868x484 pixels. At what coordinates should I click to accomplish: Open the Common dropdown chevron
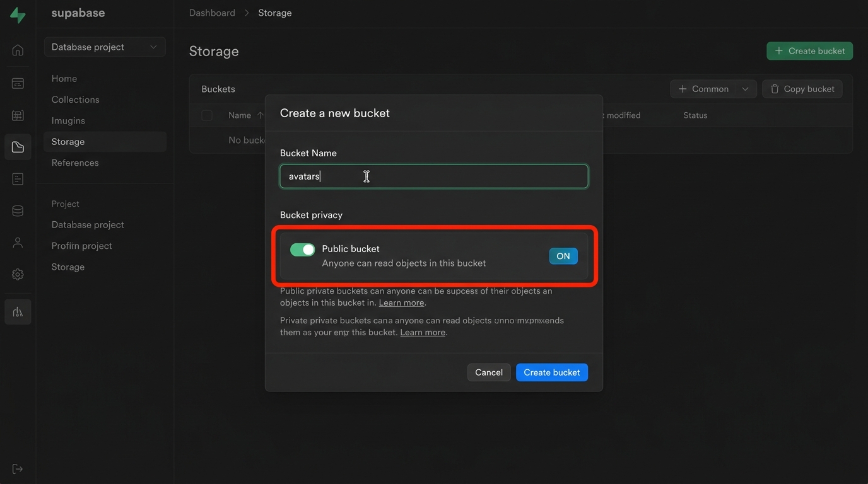[745, 89]
